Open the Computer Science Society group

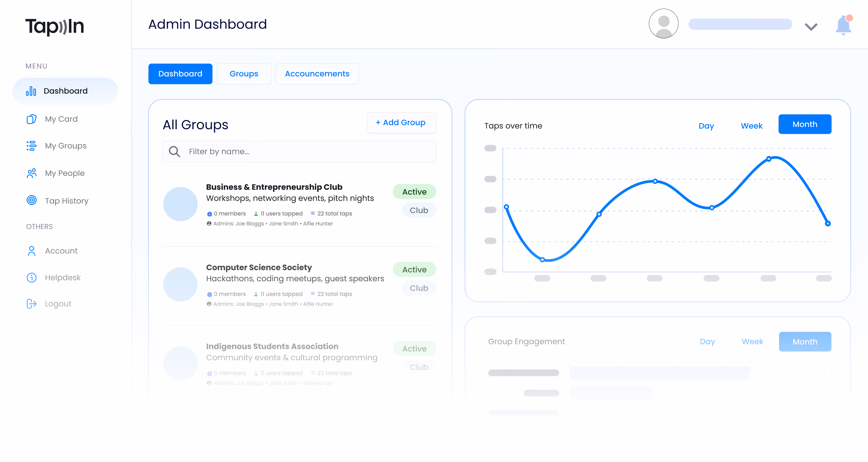tap(259, 267)
